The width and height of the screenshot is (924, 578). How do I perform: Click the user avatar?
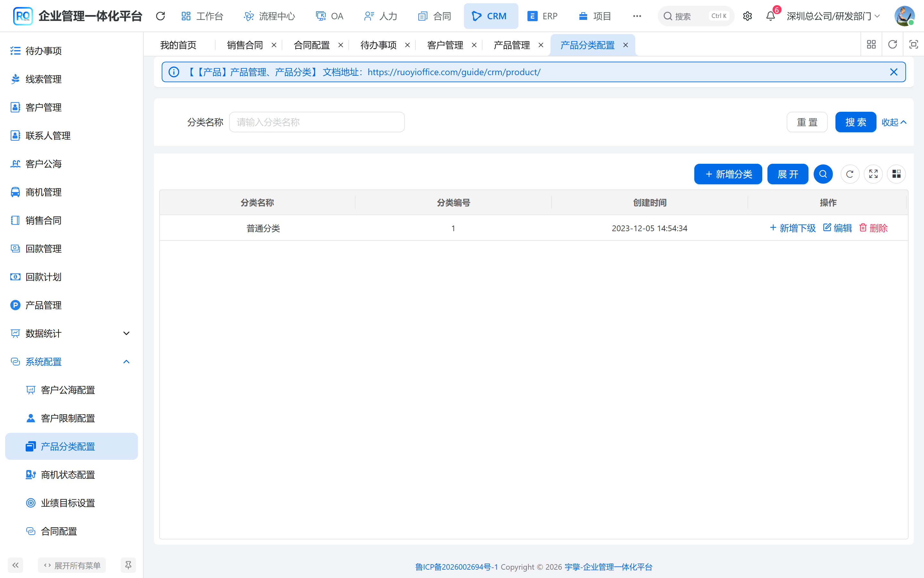(x=904, y=16)
